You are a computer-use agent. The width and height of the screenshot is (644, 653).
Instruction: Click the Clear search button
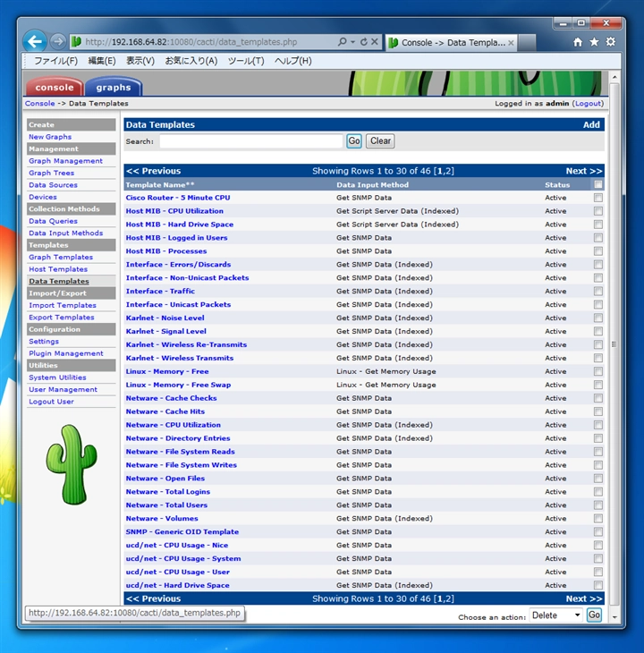tap(380, 140)
